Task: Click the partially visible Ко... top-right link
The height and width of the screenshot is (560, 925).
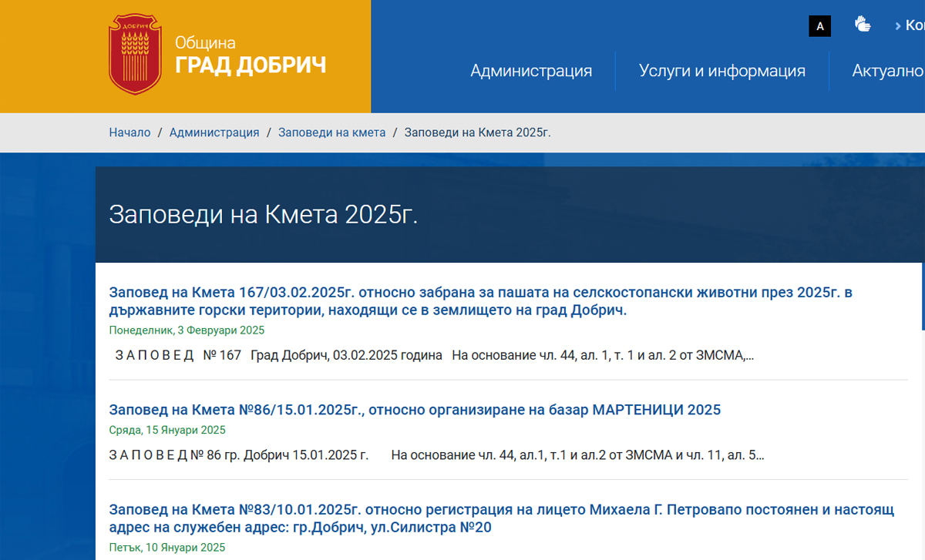Action: [912, 25]
